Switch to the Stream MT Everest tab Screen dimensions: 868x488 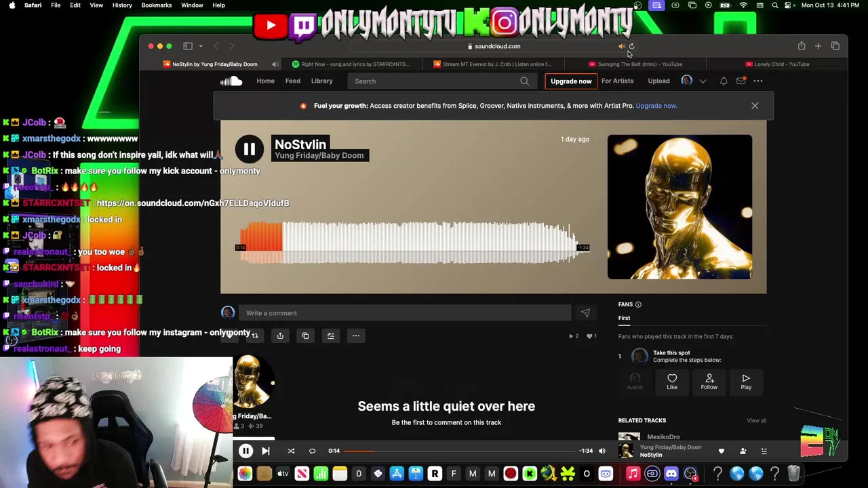[x=492, y=64]
